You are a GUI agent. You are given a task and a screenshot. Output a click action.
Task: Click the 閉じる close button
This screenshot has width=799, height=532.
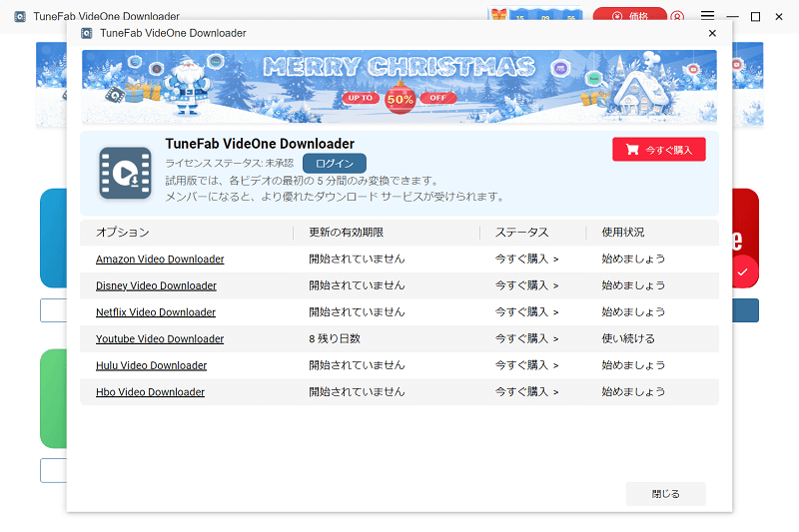click(665, 494)
